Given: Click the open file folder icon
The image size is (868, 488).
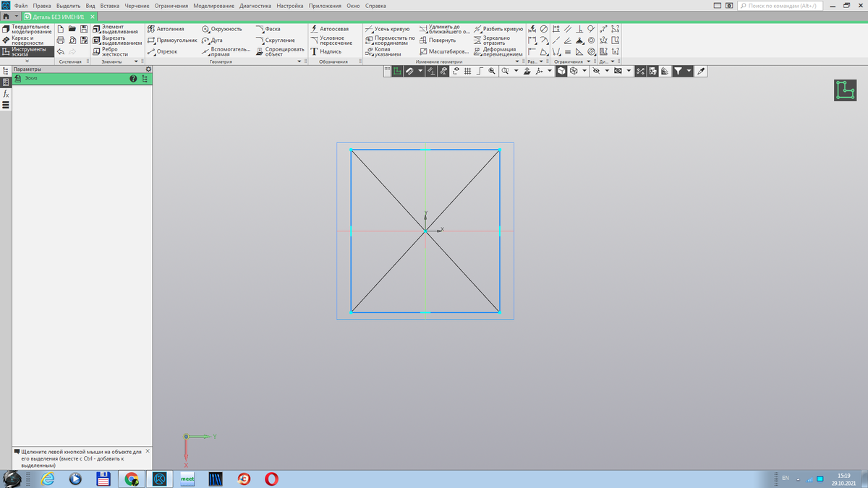Looking at the screenshot, I should coord(72,29).
